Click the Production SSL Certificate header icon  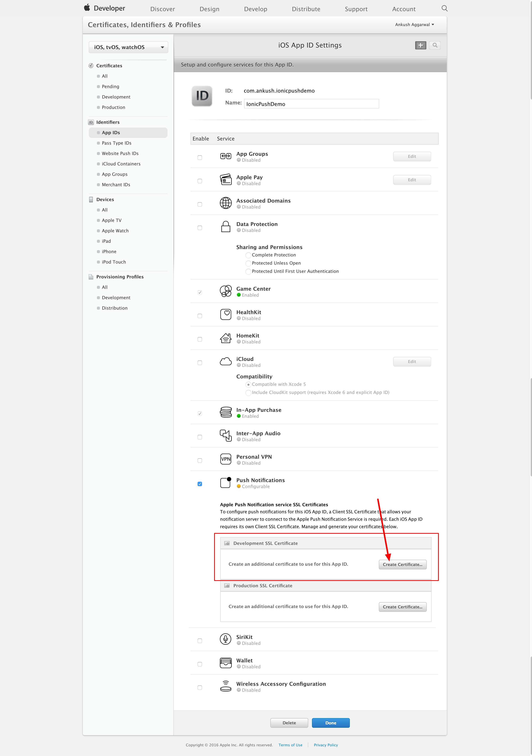[x=227, y=586]
